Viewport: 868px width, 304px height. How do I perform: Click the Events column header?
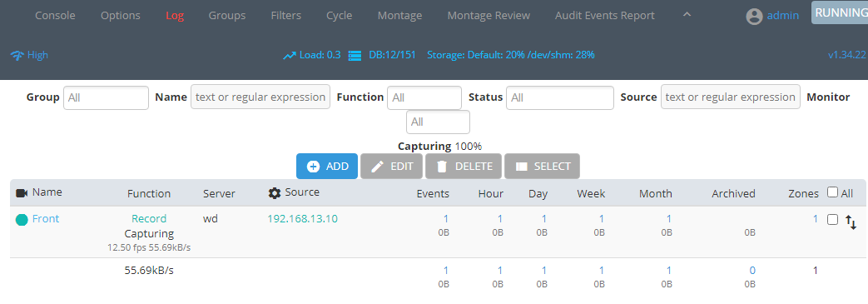click(x=433, y=193)
